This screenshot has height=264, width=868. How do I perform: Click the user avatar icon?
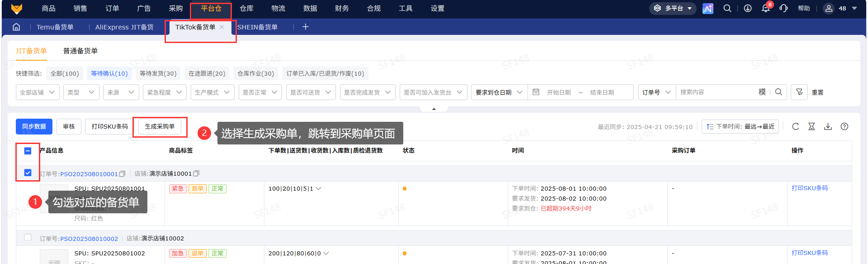pyautogui.click(x=829, y=8)
